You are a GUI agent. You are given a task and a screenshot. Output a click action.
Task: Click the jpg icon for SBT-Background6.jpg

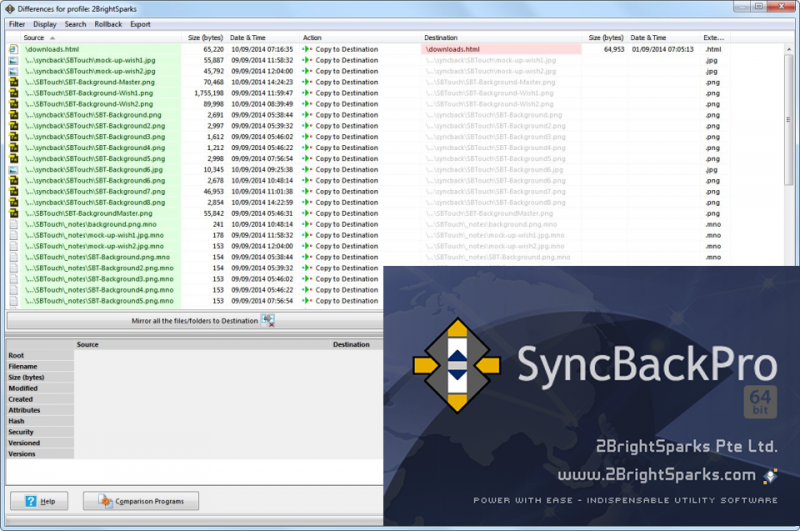pyautogui.click(x=14, y=170)
